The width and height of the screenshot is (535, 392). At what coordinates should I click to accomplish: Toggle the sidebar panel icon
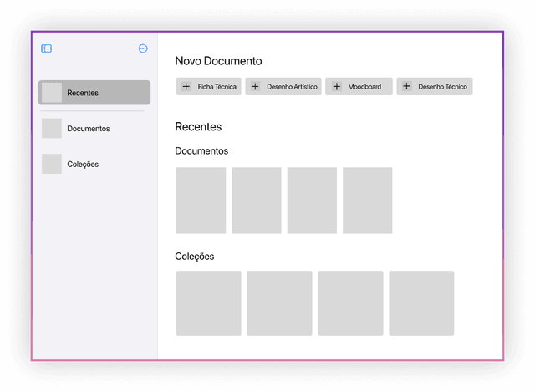pos(47,48)
